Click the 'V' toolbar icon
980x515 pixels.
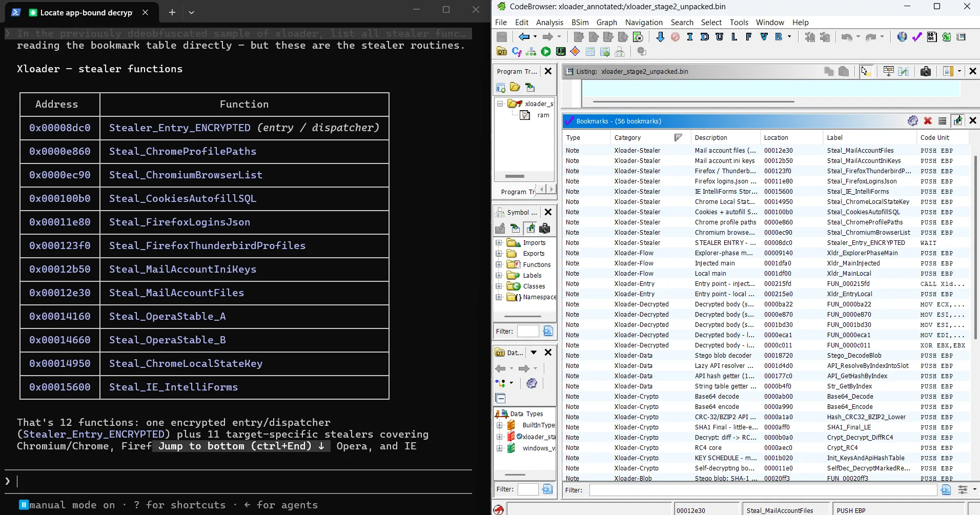click(x=764, y=37)
